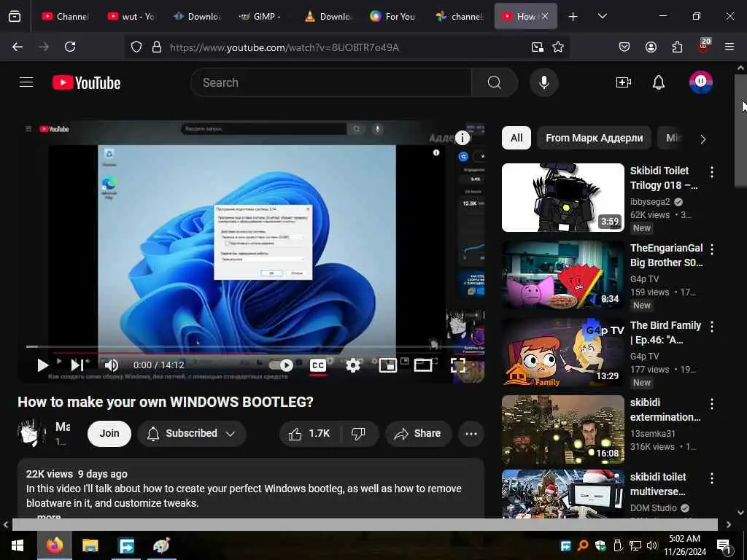This screenshot has width=747, height=560.
Task: Go back in browser history
Action: (18, 47)
